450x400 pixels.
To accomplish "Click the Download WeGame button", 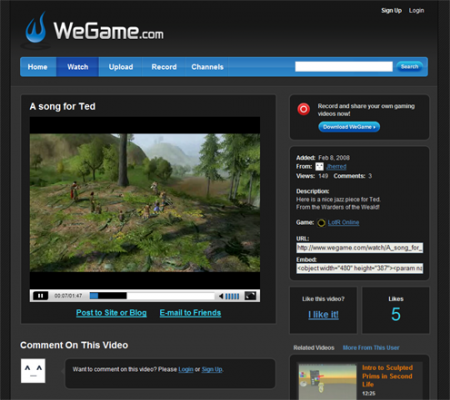I will pyautogui.click(x=349, y=127).
